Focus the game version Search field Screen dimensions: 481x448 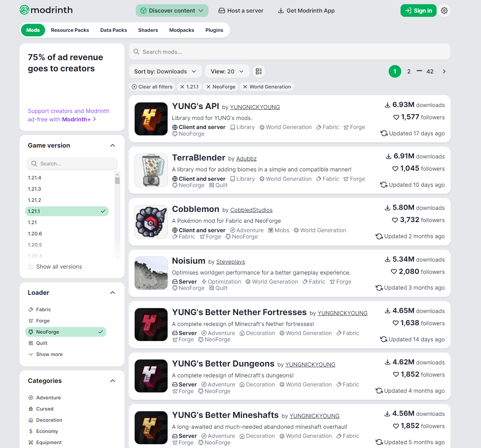[72, 164]
